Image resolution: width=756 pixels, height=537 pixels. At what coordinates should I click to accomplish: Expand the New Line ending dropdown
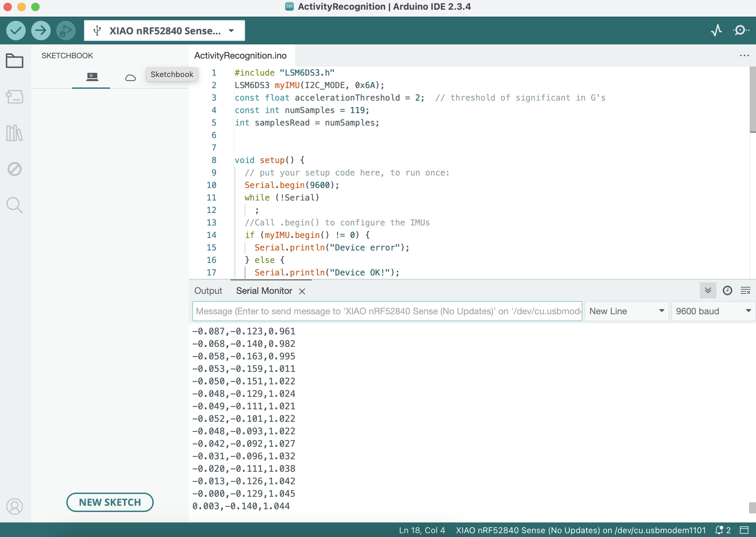(627, 311)
